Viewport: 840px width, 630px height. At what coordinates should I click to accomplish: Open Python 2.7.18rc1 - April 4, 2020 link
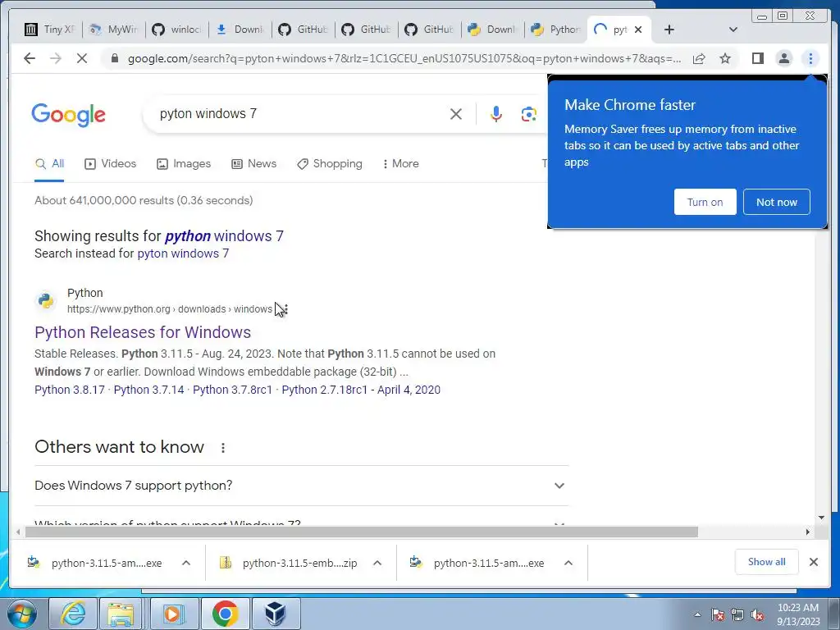click(x=361, y=390)
